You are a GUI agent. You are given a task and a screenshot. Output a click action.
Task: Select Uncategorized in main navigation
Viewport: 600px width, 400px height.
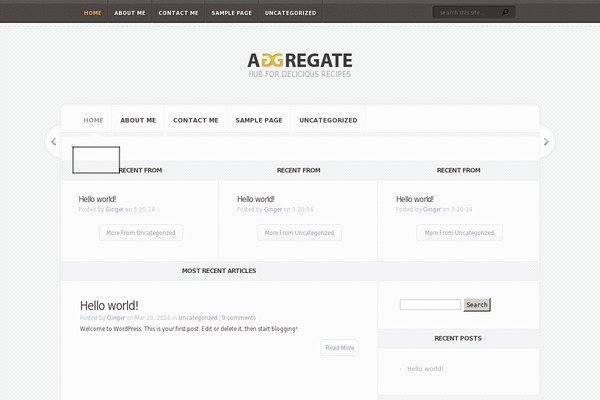coord(328,120)
